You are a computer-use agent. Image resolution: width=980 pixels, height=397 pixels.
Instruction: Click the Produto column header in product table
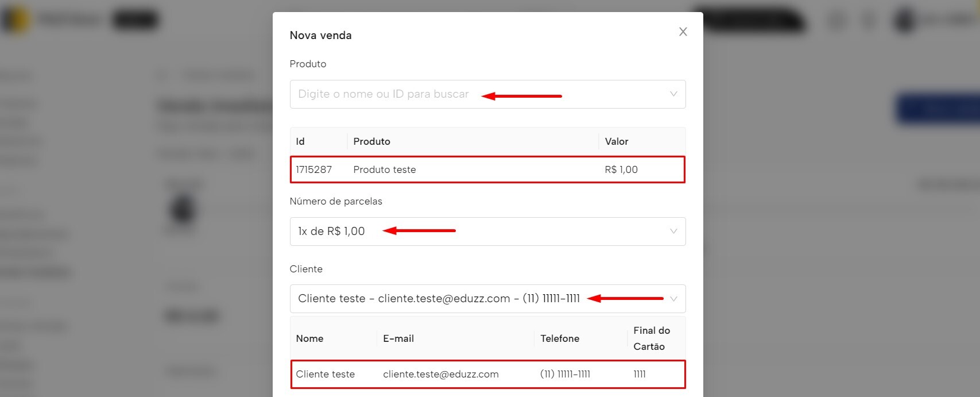(x=371, y=141)
